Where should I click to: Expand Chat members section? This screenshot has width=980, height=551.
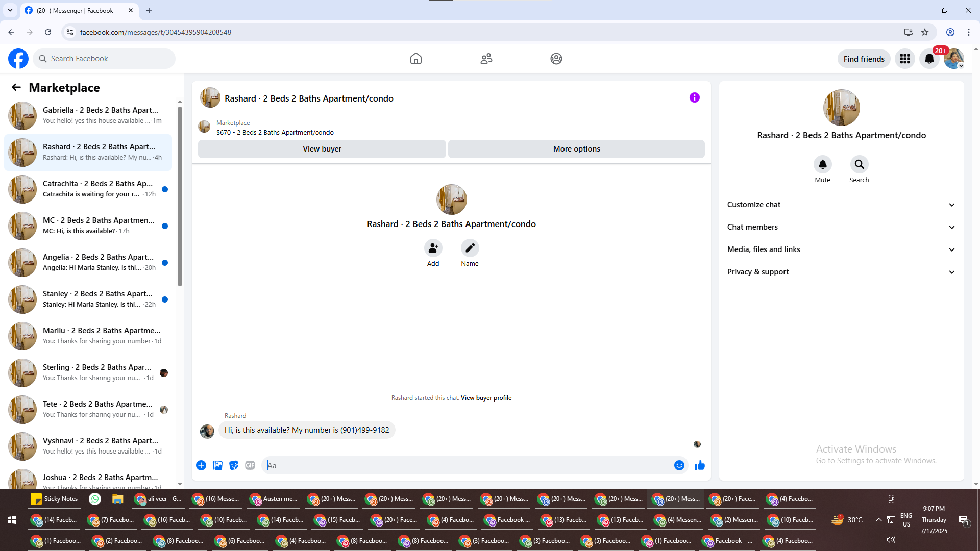(x=841, y=227)
